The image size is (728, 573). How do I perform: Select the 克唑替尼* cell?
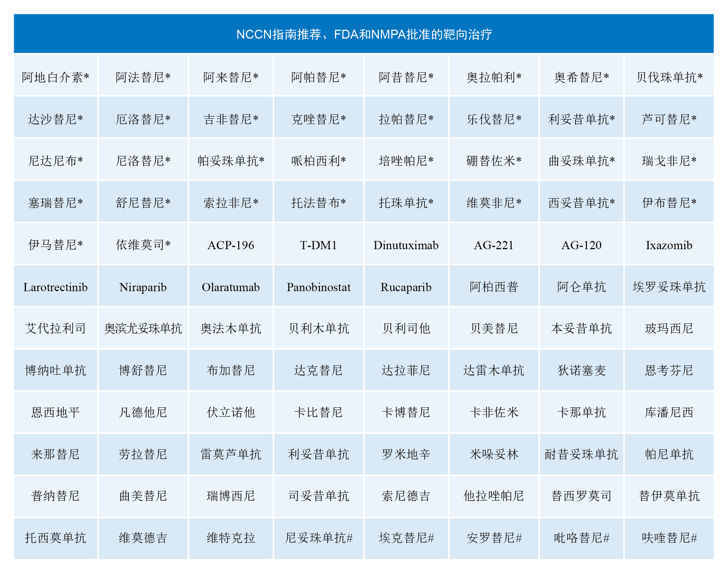tap(318, 119)
